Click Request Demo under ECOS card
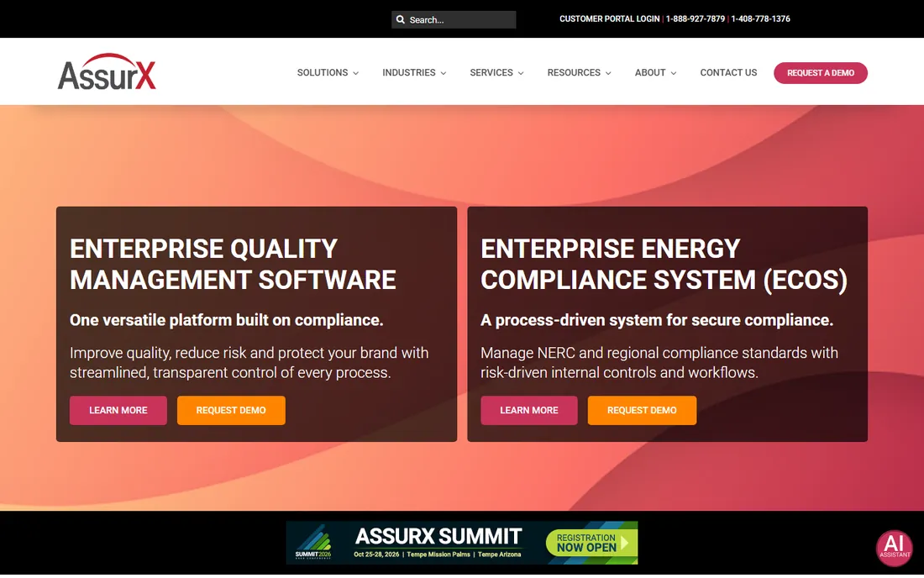924x578 pixels. (642, 410)
